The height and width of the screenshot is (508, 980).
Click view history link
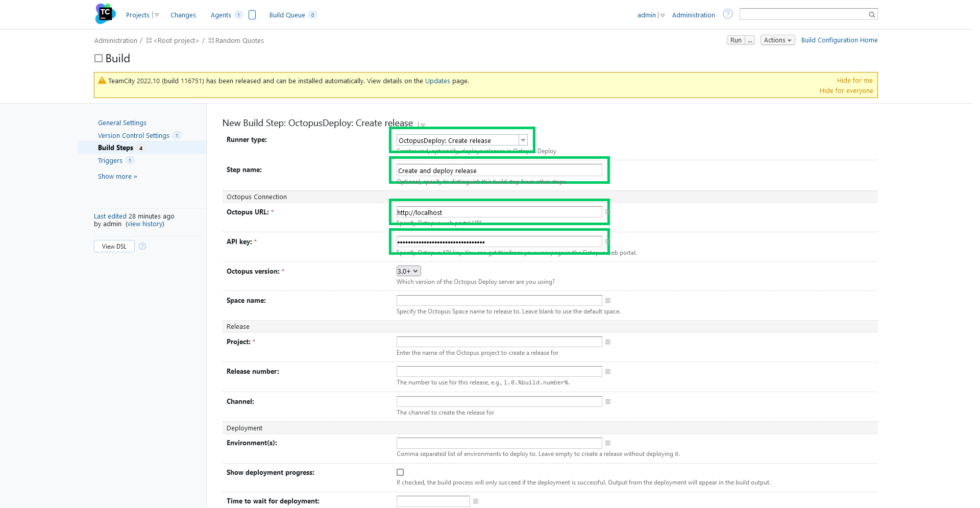click(145, 224)
